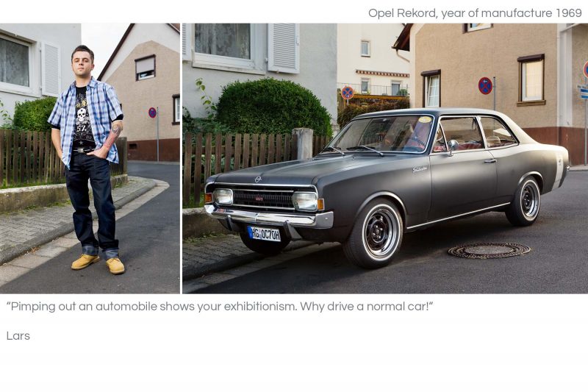This screenshot has width=588, height=392.
Task: Select the quote text about pimping out an automobile
Action: click(220, 307)
